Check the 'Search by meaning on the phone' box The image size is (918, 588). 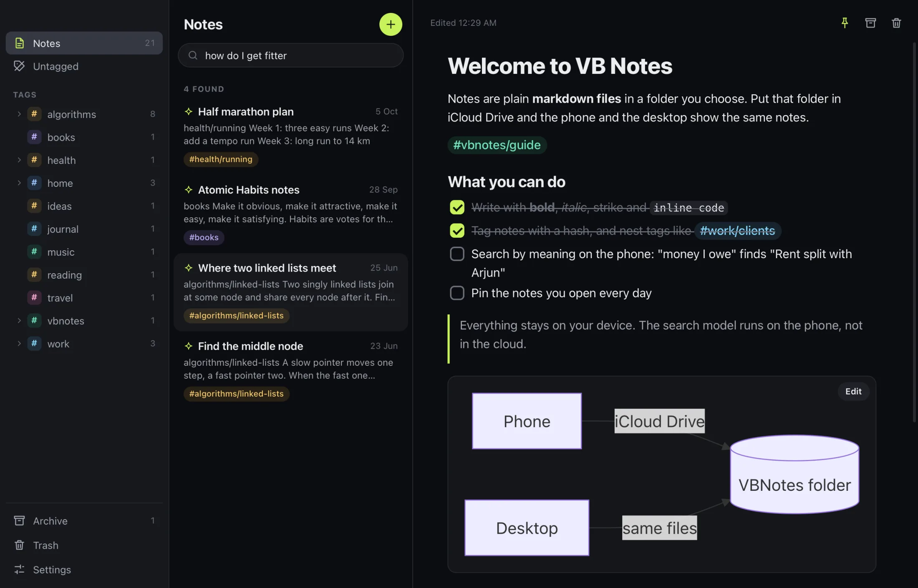click(x=457, y=254)
